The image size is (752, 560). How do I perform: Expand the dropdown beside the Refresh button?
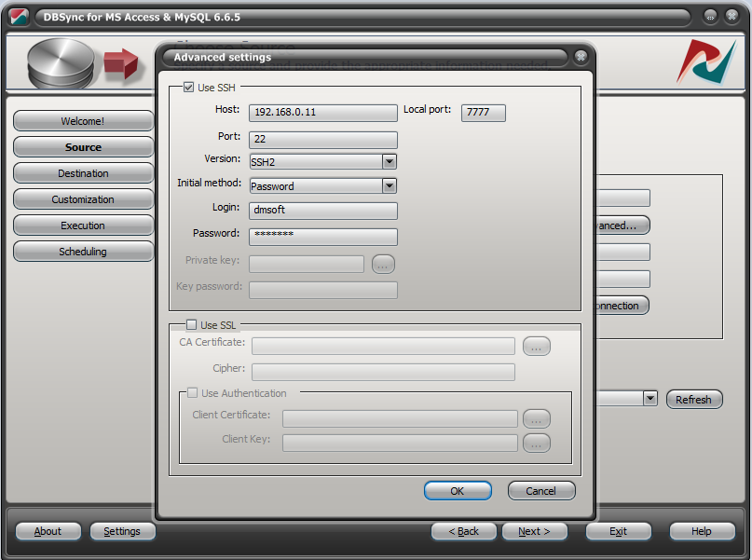point(649,399)
